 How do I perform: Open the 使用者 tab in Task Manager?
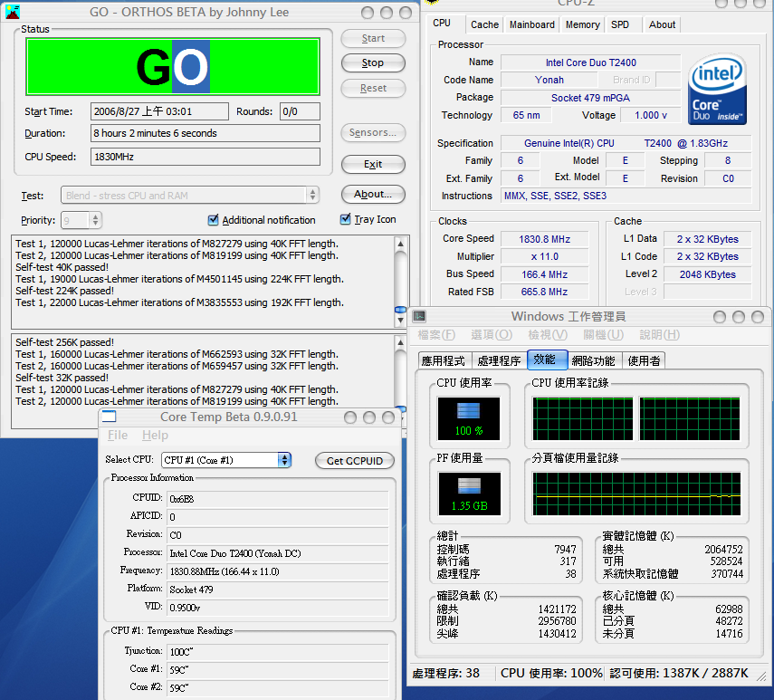644,360
